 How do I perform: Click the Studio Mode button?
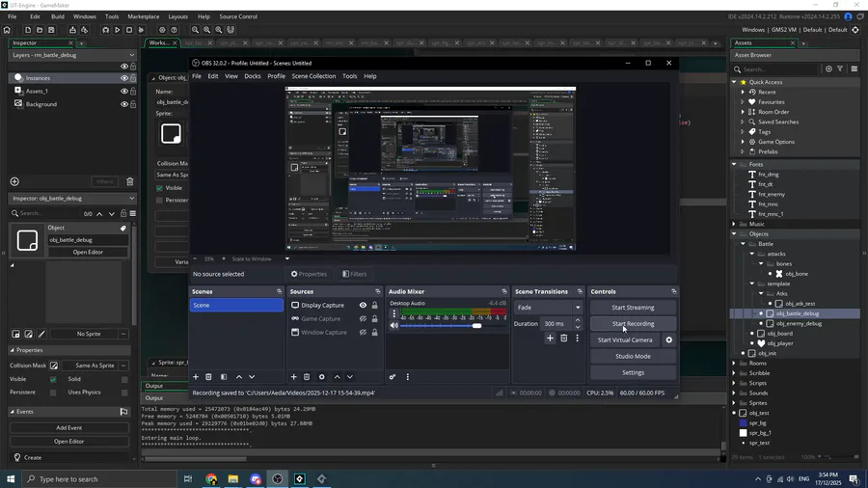coord(633,356)
